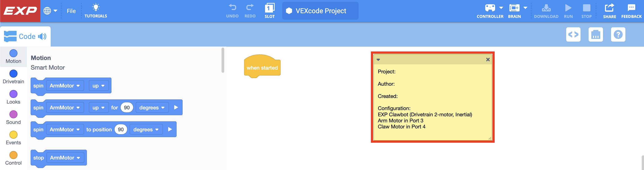Image resolution: width=644 pixels, height=170 pixels.
Task: Download the project to the robot
Action: coord(546,9)
